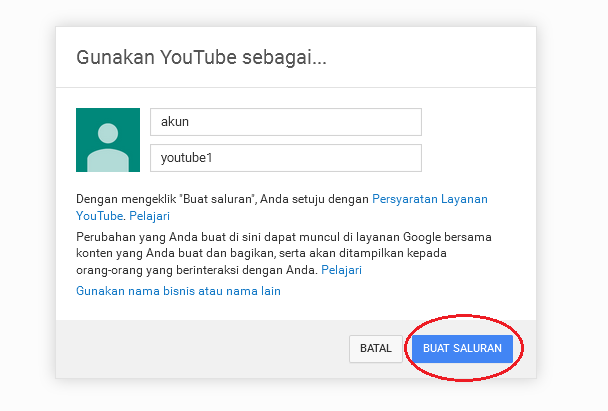Select the first name field containing 'akun'
This screenshot has width=608, height=411.
tap(286, 122)
